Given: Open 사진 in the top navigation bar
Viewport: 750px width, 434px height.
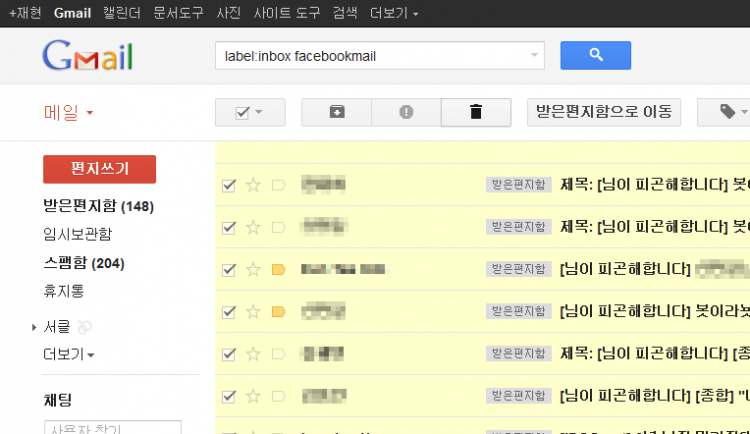Looking at the screenshot, I should coord(228,13).
